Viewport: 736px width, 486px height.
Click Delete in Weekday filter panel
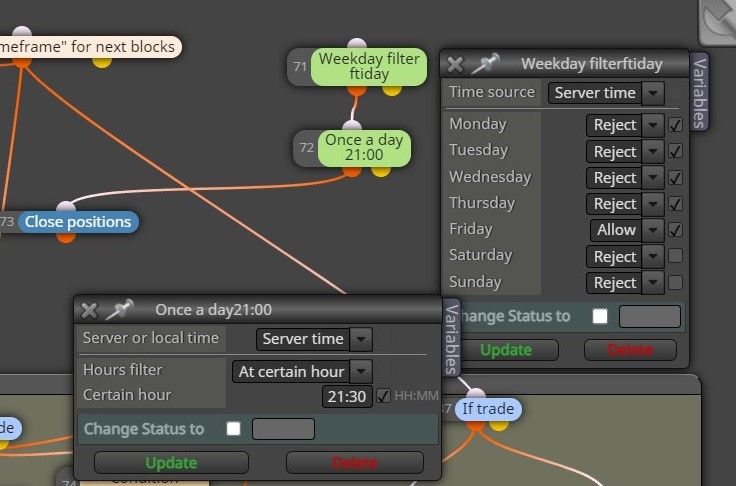click(630, 350)
